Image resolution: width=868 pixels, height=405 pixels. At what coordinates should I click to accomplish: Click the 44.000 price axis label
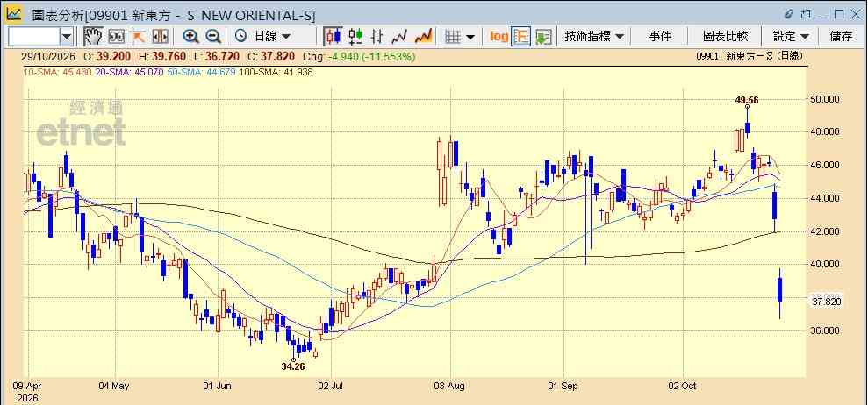point(825,198)
